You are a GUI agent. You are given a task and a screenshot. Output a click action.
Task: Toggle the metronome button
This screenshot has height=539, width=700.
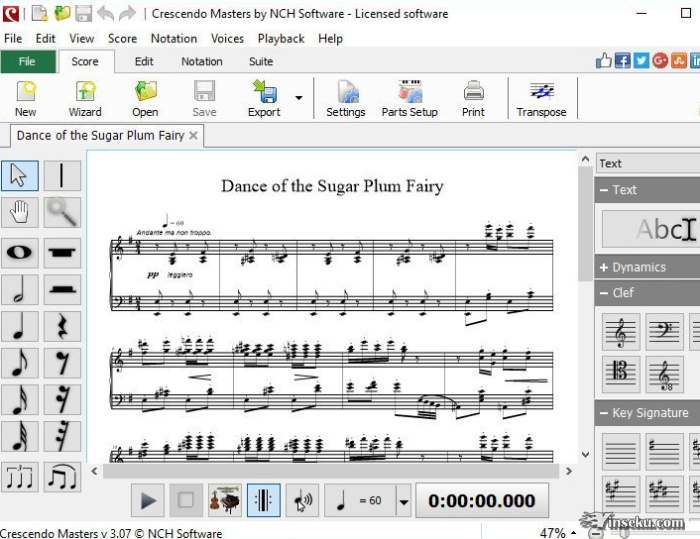click(263, 501)
